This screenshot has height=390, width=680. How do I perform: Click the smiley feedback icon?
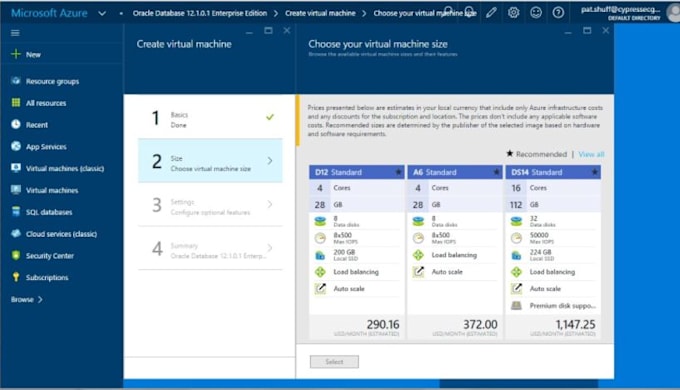[536, 13]
